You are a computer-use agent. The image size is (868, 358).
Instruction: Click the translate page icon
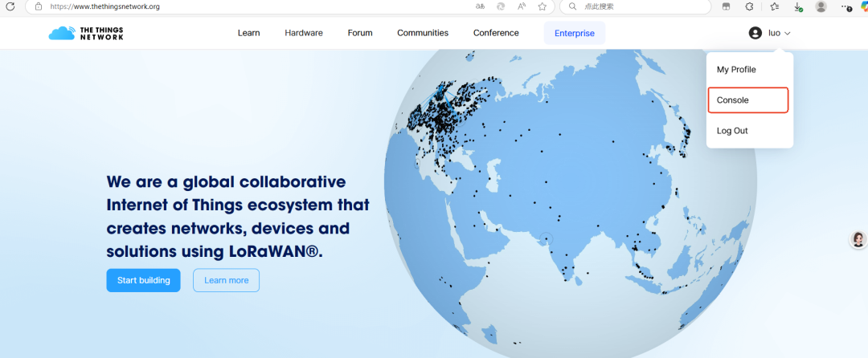480,6
